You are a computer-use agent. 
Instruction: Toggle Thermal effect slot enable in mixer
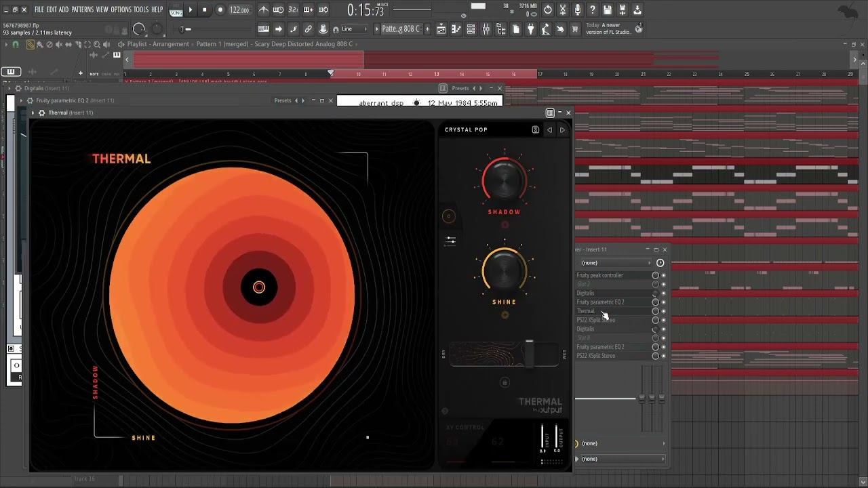point(663,311)
